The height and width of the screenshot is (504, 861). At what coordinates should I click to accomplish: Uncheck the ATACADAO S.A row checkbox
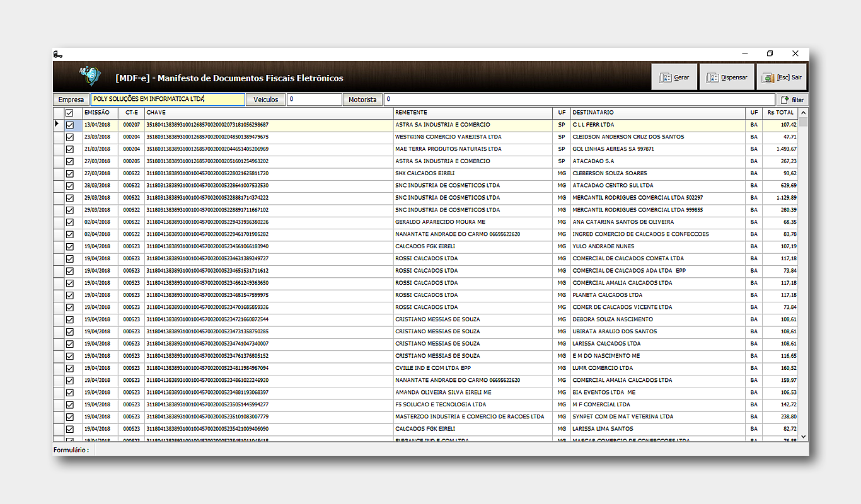pos(69,161)
